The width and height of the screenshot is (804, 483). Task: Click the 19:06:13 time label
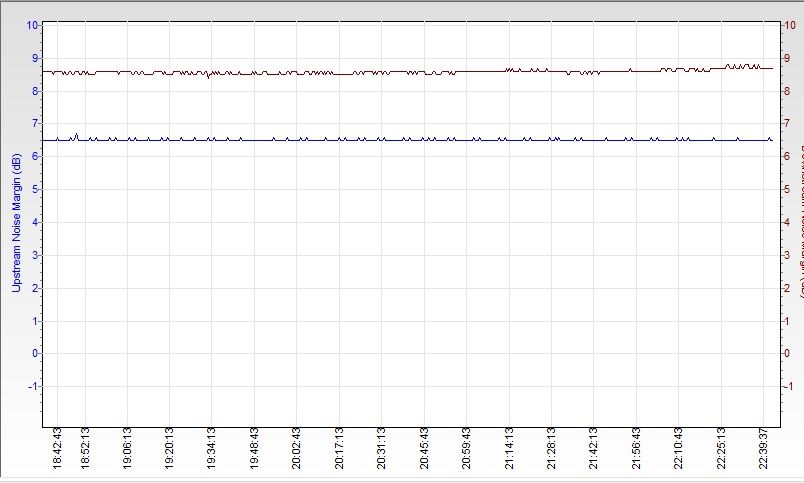(x=127, y=448)
